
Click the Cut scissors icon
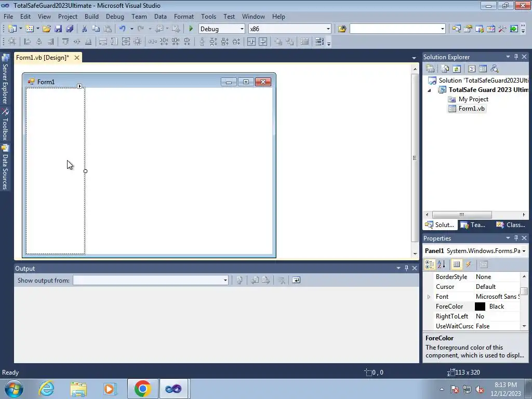click(85, 29)
